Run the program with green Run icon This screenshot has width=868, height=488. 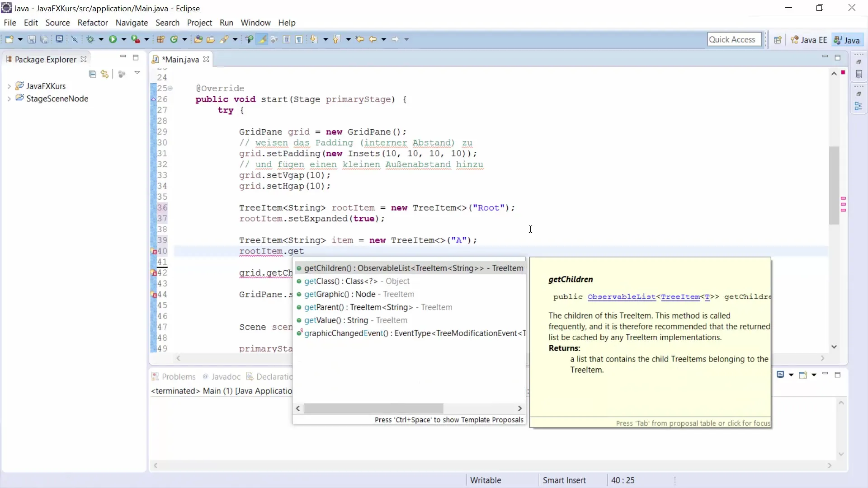click(113, 39)
